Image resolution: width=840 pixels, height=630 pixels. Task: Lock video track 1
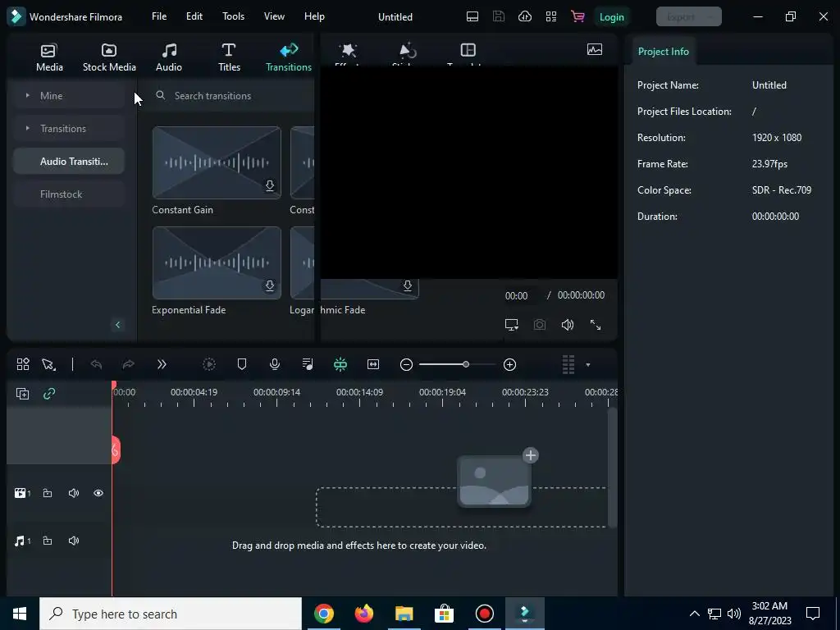tap(47, 493)
